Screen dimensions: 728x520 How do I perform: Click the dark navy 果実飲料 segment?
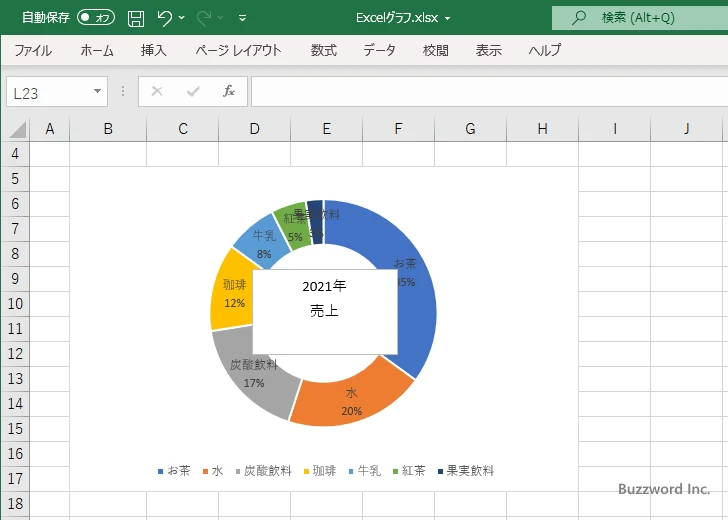(x=315, y=222)
